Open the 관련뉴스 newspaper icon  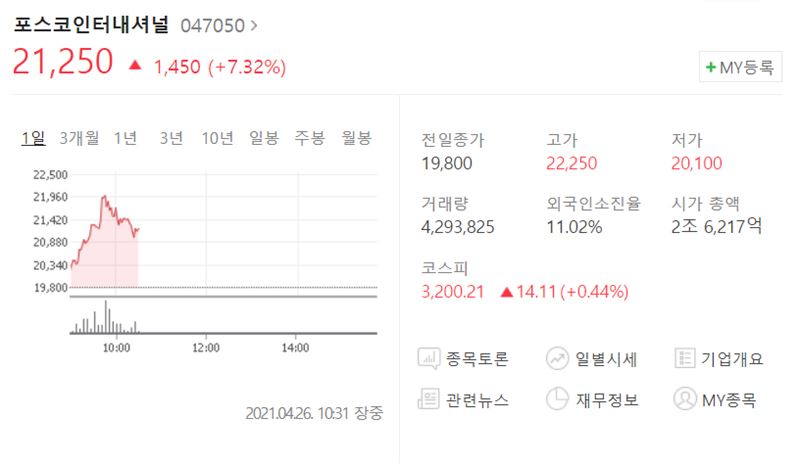[429, 399]
